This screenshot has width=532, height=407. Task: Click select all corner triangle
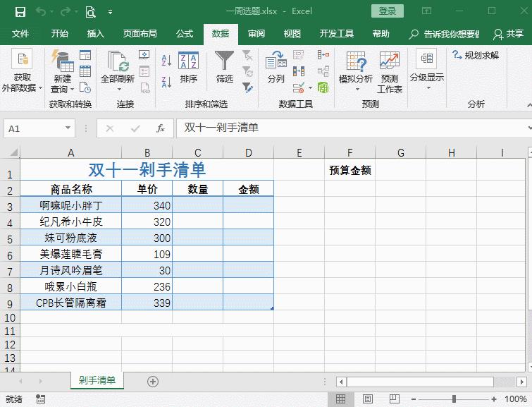click(13, 152)
